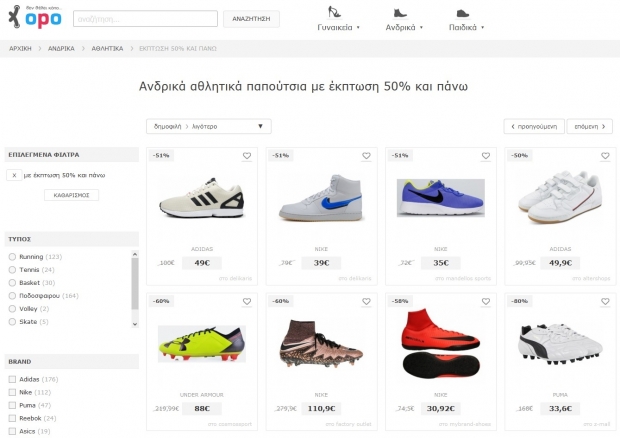The image size is (620, 438).
Task: Click the type list scroll down arrow
Action: point(135,324)
